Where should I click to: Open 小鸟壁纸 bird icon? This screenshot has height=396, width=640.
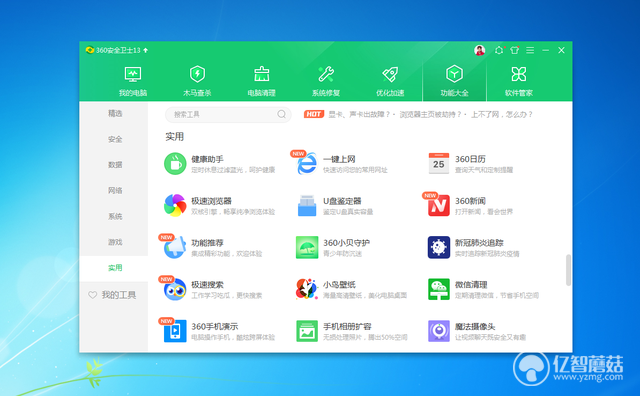click(x=307, y=289)
